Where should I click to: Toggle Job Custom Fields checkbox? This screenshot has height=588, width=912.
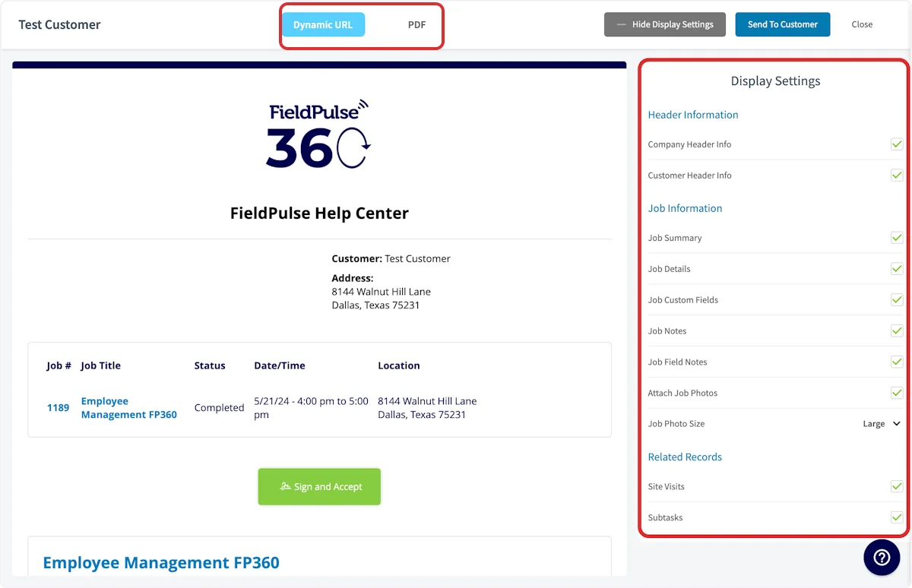(x=897, y=300)
